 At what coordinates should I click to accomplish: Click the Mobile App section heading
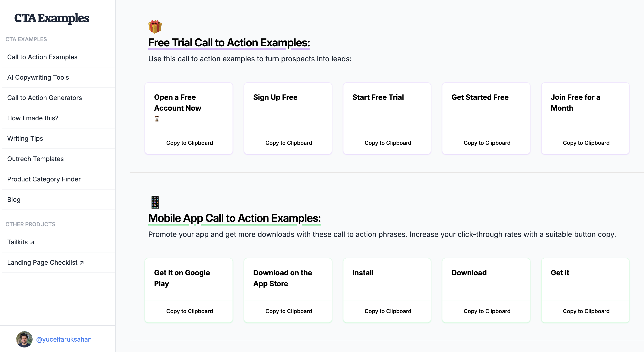click(x=234, y=218)
